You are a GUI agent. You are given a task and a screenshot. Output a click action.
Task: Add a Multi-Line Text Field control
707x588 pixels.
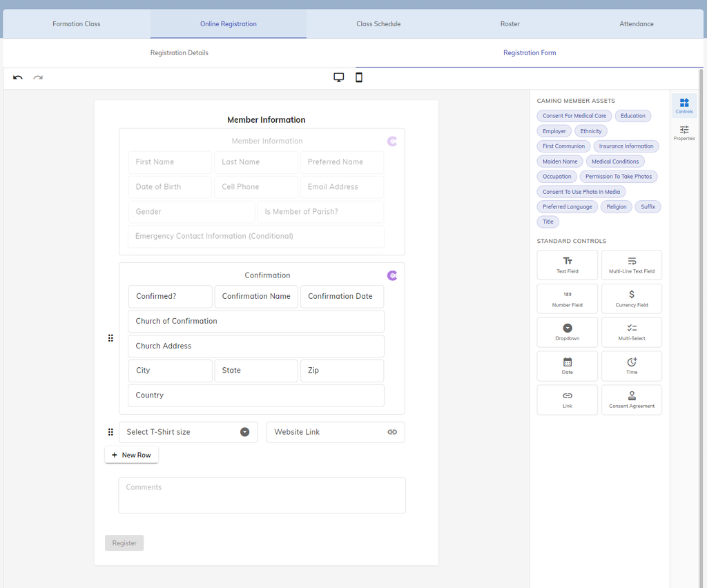[x=632, y=265]
